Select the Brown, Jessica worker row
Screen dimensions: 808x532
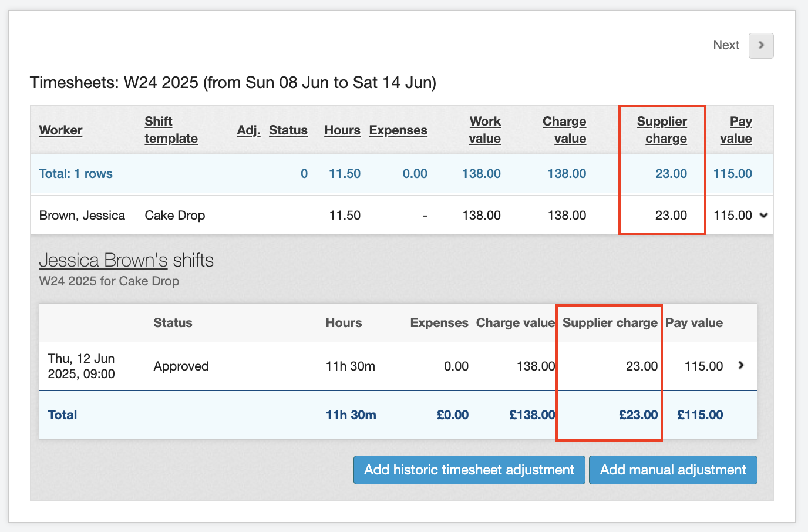tap(82, 216)
